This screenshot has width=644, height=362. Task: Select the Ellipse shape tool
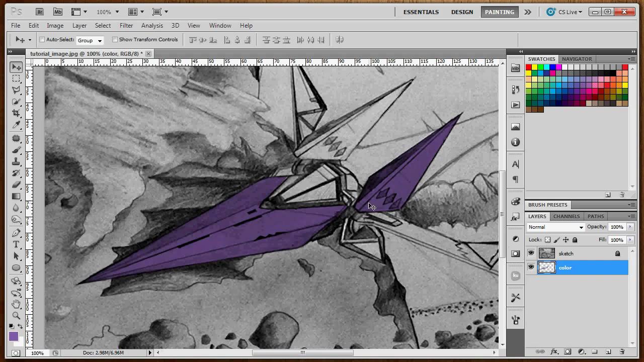click(17, 267)
